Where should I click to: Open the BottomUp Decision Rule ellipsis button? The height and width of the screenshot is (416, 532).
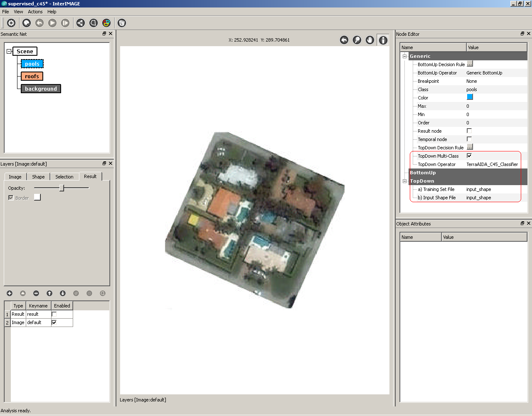[470, 64]
